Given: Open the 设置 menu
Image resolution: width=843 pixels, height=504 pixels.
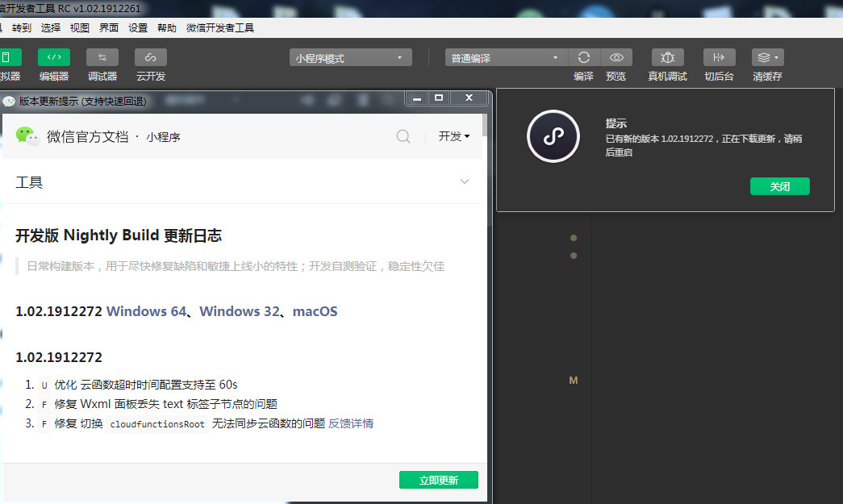Looking at the screenshot, I should click(138, 28).
